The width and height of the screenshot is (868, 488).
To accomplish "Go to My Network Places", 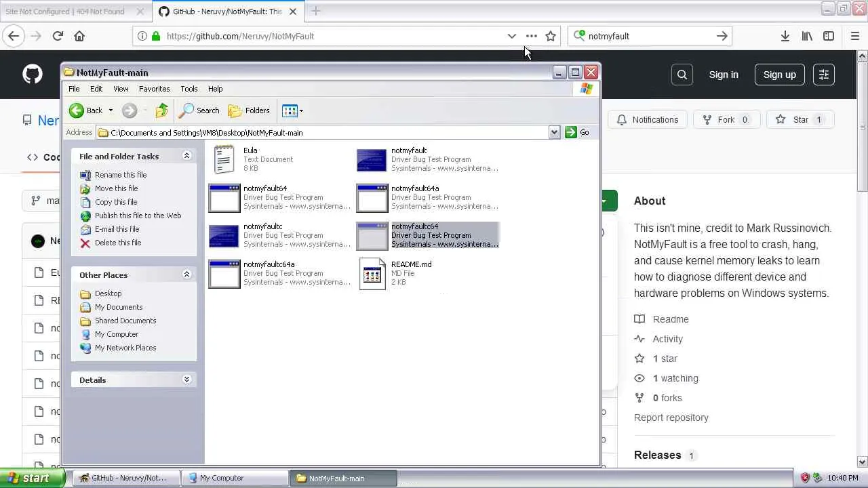I will (x=125, y=348).
